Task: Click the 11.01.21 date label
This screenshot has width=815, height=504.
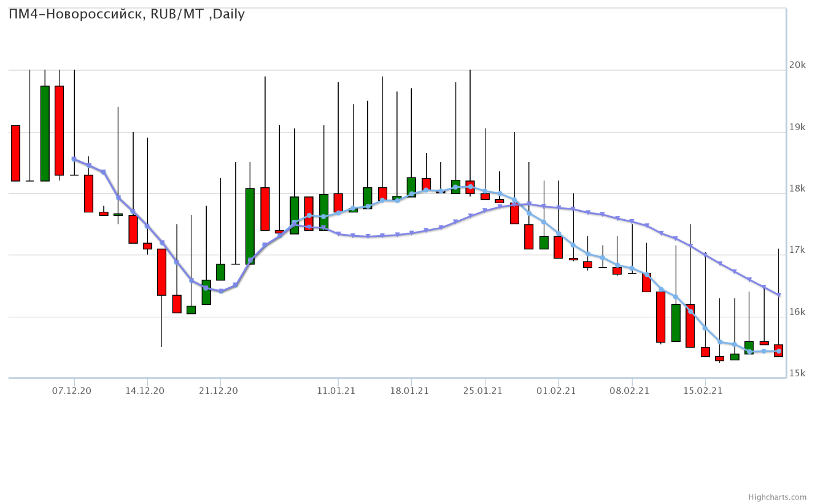Action: [x=336, y=391]
